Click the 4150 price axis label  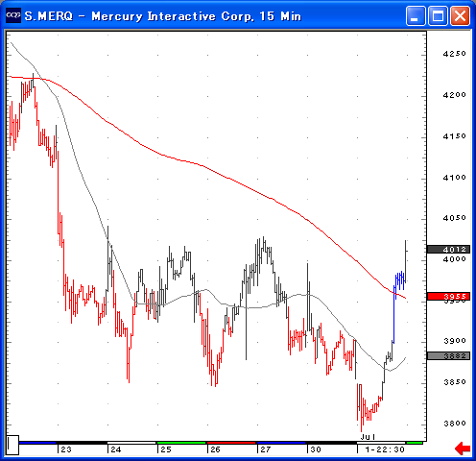pyautogui.click(x=454, y=136)
